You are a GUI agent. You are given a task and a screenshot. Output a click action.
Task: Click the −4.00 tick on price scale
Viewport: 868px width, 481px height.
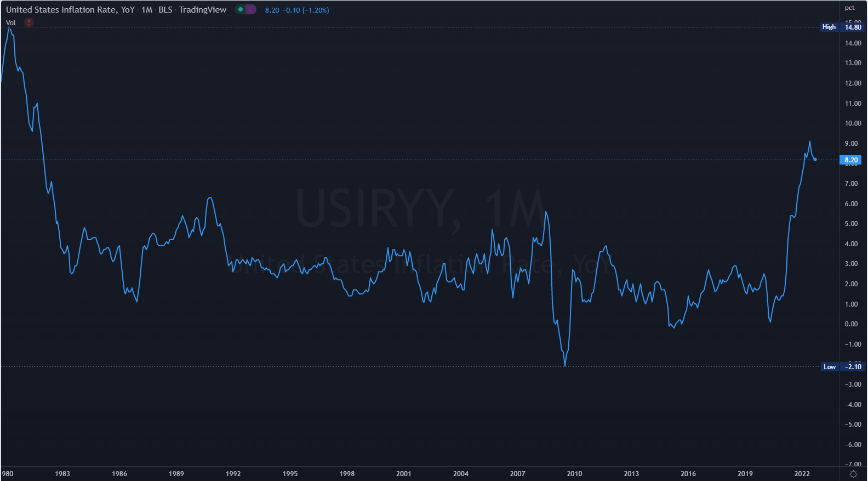click(853, 405)
